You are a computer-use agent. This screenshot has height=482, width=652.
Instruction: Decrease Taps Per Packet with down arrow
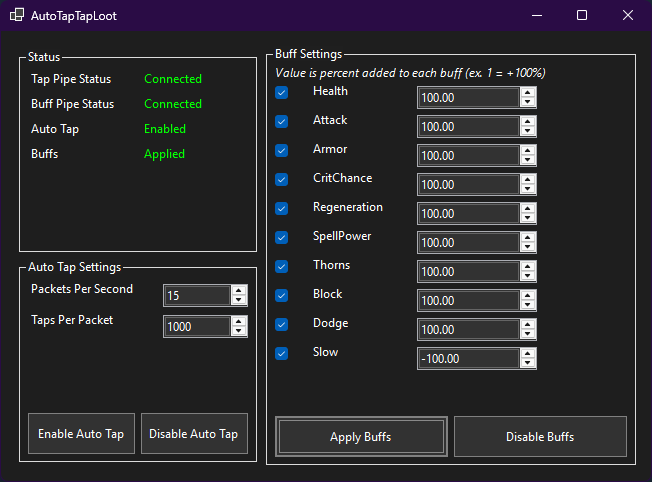(x=239, y=331)
